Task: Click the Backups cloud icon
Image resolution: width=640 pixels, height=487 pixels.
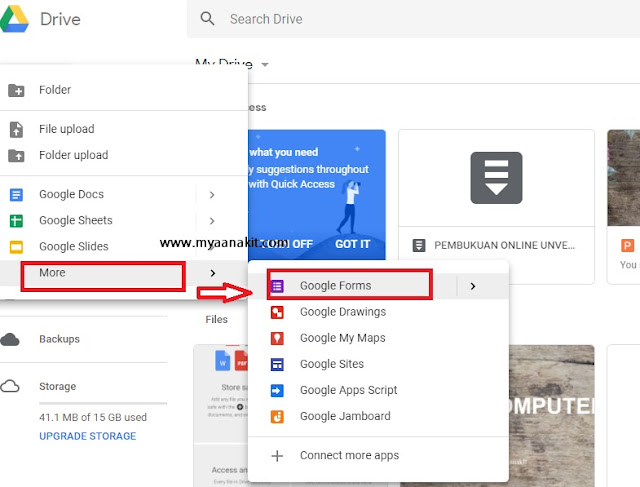Action: point(11,340)
